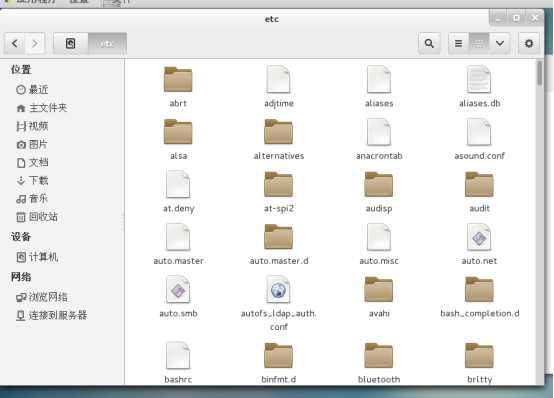Open 下载 downloads in sidebar
This screenshot has width=554, height=398.
point(32,180)
